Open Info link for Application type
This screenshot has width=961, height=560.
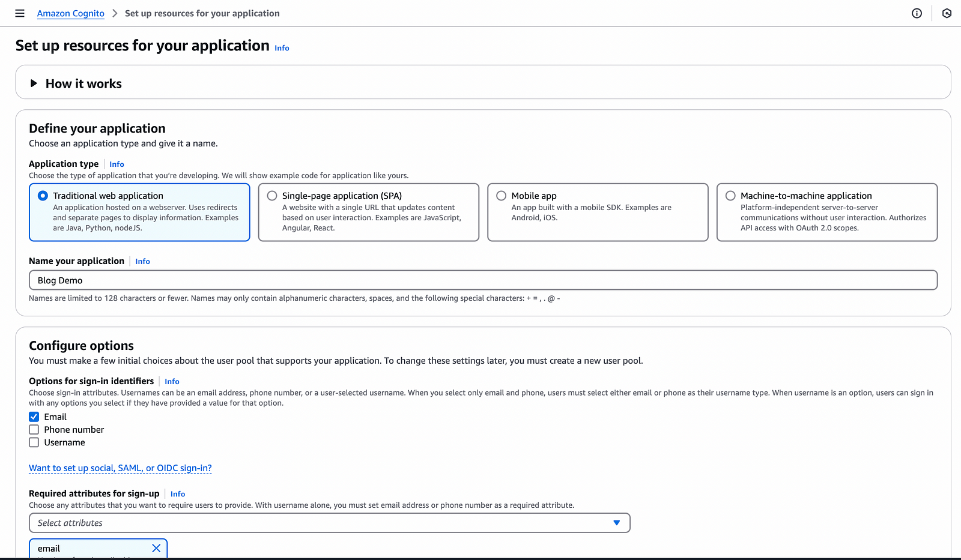[117, 164]
